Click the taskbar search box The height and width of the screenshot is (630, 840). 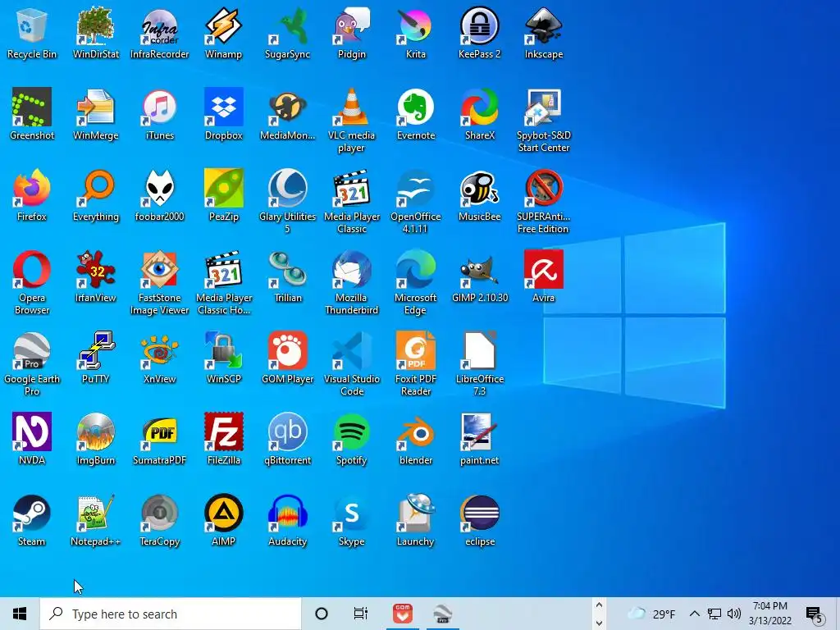click(x=171, y=614)
